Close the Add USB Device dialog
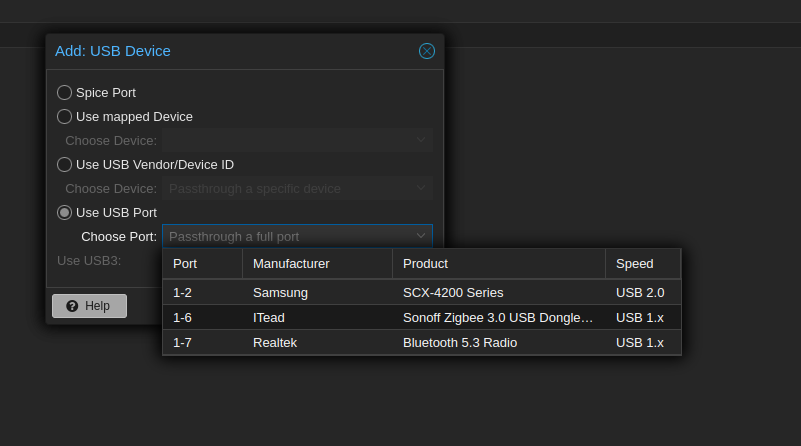This screenshot has width=801, height=446. point(427,51)
